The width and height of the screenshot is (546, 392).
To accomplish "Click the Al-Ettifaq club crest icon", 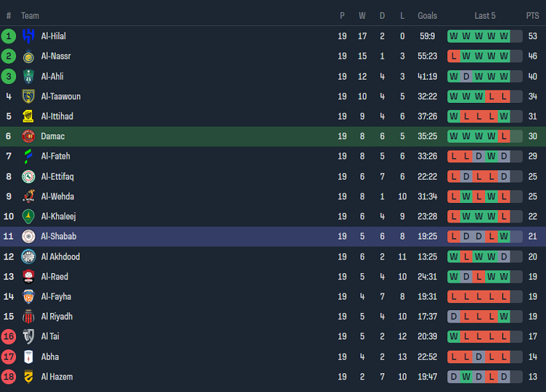I will 29,176.
